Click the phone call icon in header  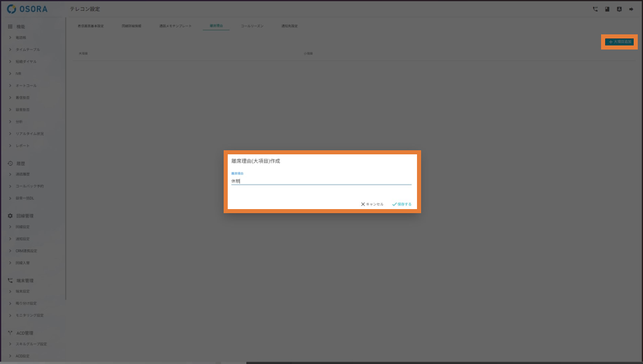595,9
